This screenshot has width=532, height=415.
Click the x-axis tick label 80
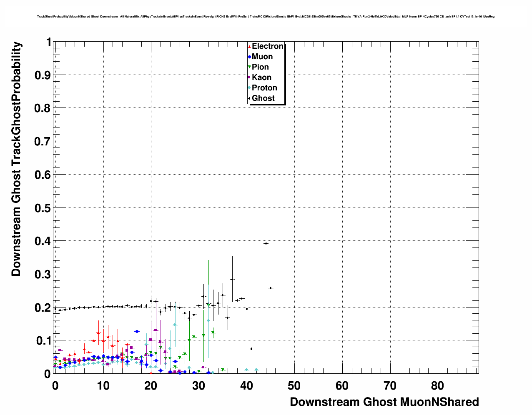click(x=438, y=386)
